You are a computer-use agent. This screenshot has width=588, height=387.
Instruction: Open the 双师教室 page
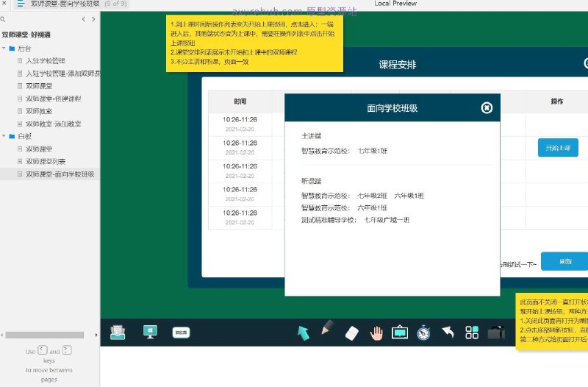39,111
